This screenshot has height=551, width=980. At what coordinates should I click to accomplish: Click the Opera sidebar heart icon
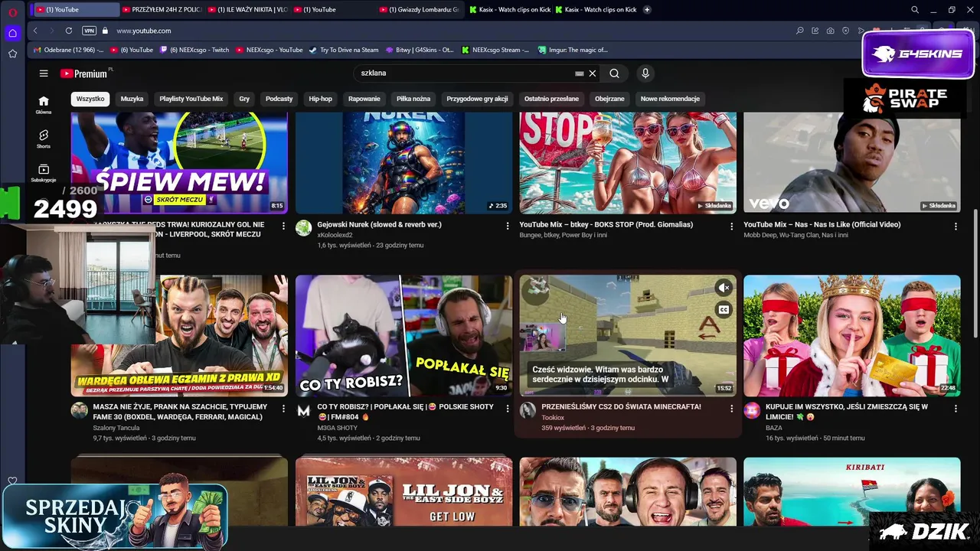(x=12, y=481)
